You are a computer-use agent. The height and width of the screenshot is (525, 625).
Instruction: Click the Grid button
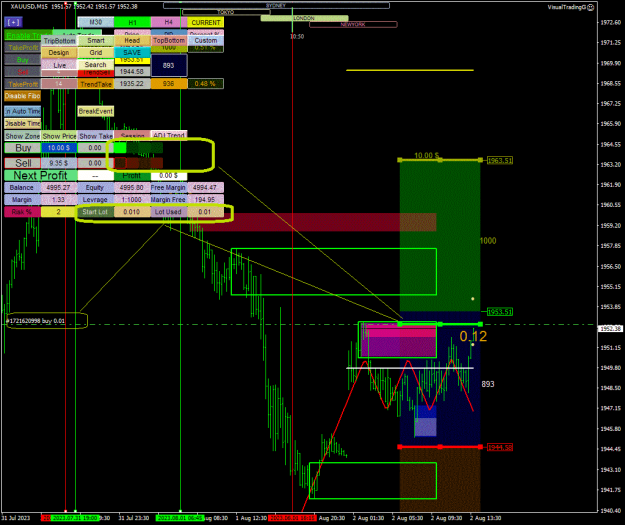click(x=96, y=53)
